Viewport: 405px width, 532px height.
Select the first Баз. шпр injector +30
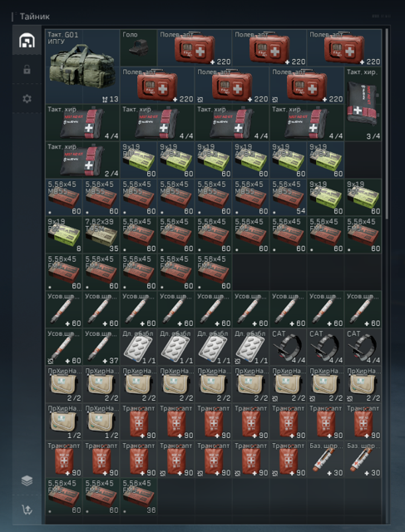(x=325, y=459)
